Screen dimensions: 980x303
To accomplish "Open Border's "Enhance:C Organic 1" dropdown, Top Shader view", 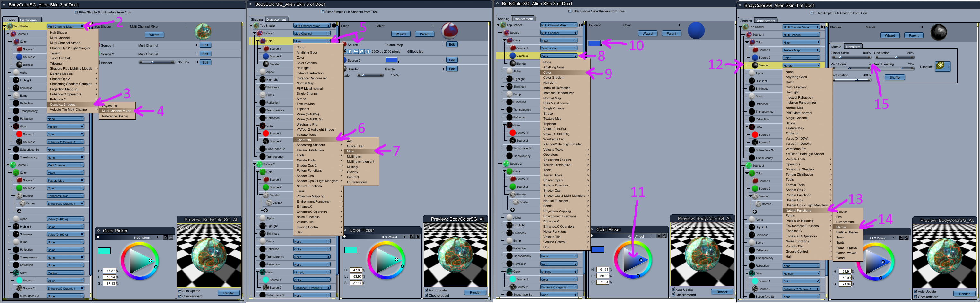I will 65,204.
